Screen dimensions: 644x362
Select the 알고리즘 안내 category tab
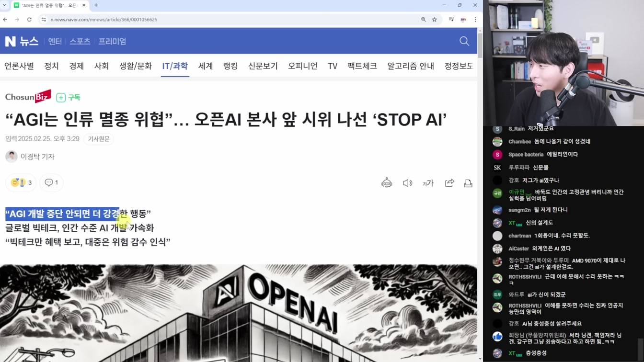tap(411, 66)
